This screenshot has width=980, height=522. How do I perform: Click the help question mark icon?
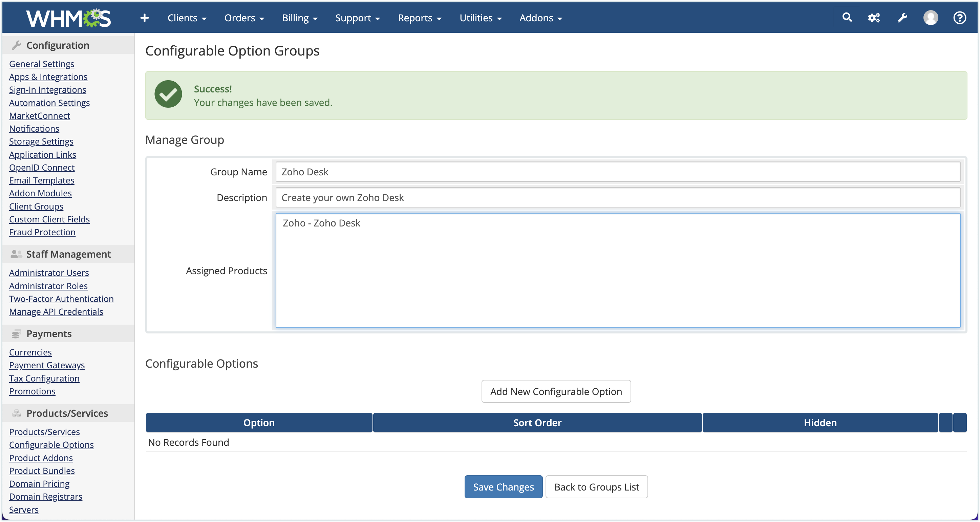(959, 18)
